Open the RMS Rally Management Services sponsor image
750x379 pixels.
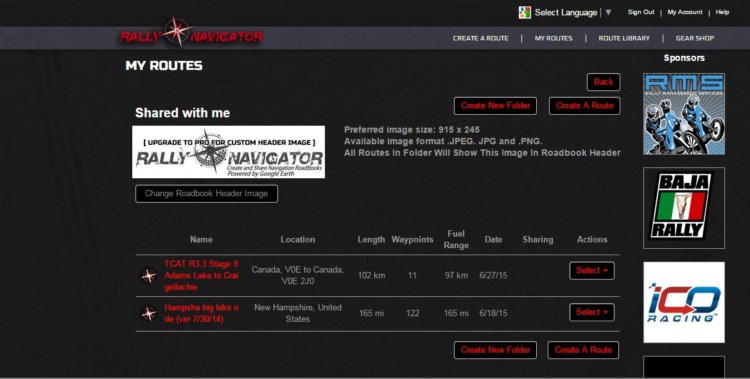click(x=684, y=114)
